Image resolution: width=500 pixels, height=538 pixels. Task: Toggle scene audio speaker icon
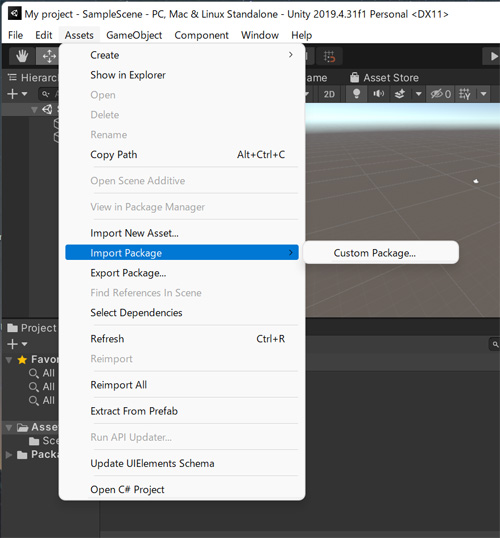tap(379, 94)
